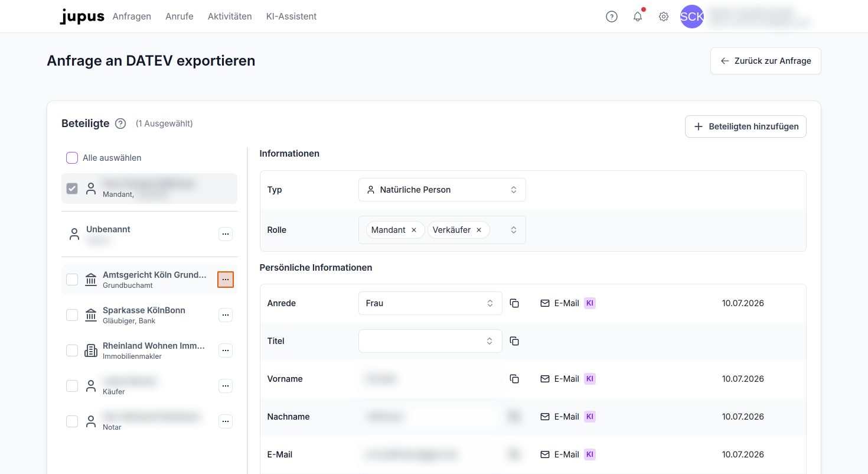This screenshot has height=474, width=868.
Task: Click Beteiligten hinzufügen button
Action: (746, 126)
